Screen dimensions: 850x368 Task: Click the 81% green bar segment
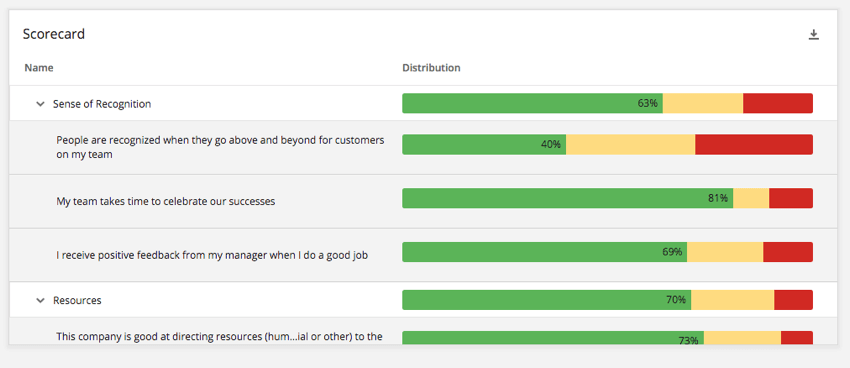point(568,198)
